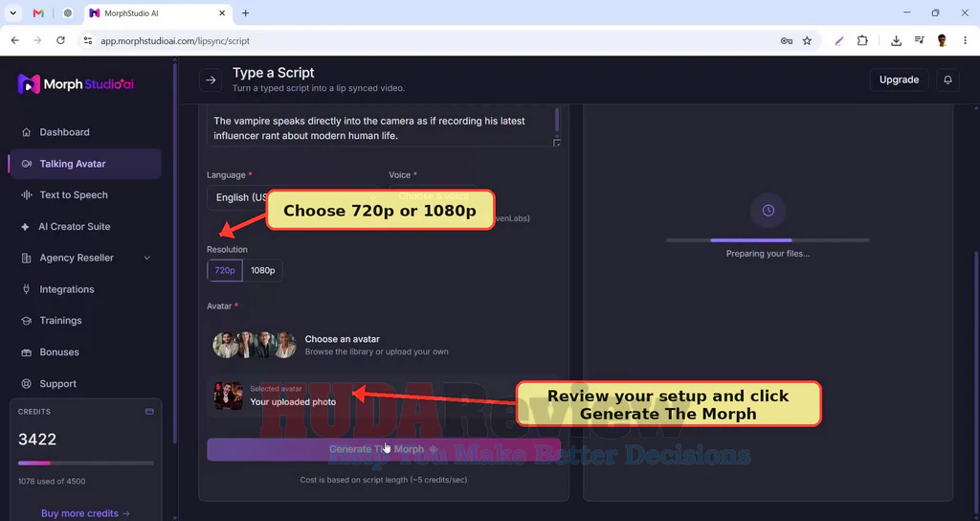Viewport: 980px width, 521px height.
Task: Click the clock icon in preview panel
Action: 768,211
